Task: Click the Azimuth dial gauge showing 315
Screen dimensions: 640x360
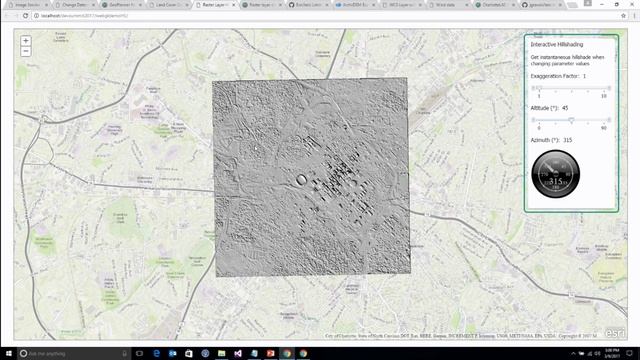Action: pos(555,174)
